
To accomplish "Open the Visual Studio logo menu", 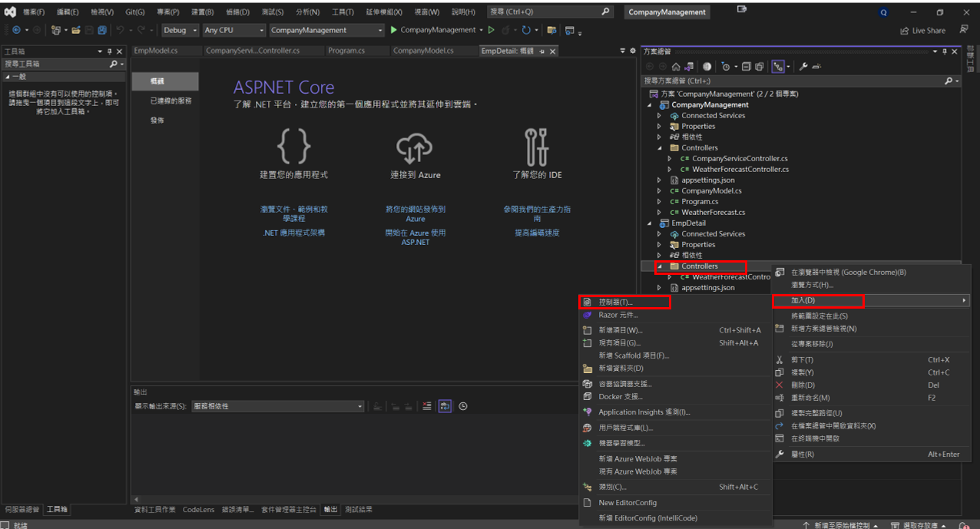I will click(x=10, y=12).
